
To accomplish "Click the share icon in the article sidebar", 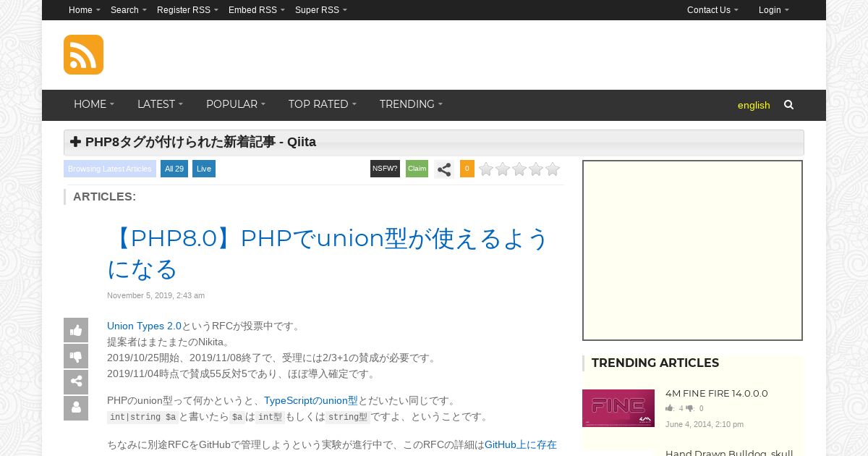I will point(76,382).
